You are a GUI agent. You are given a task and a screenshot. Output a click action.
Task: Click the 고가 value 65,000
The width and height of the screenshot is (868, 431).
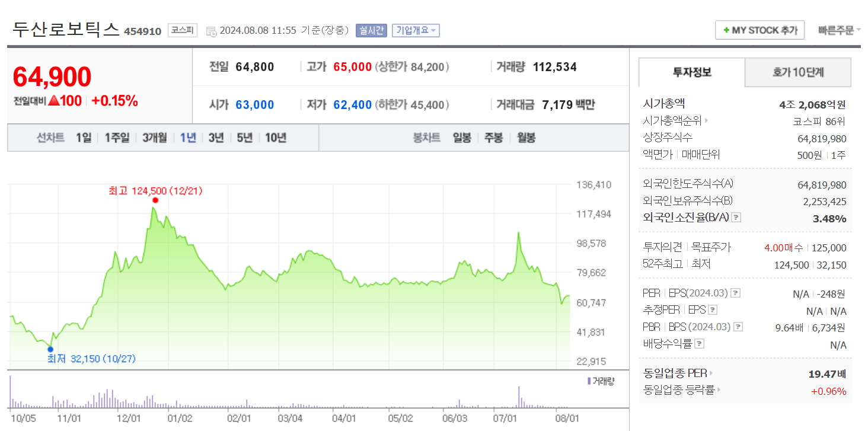[x=352, y=67]
